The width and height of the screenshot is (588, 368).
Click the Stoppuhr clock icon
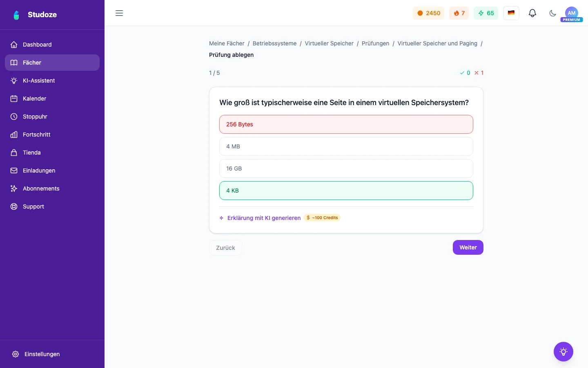point(14,117)
